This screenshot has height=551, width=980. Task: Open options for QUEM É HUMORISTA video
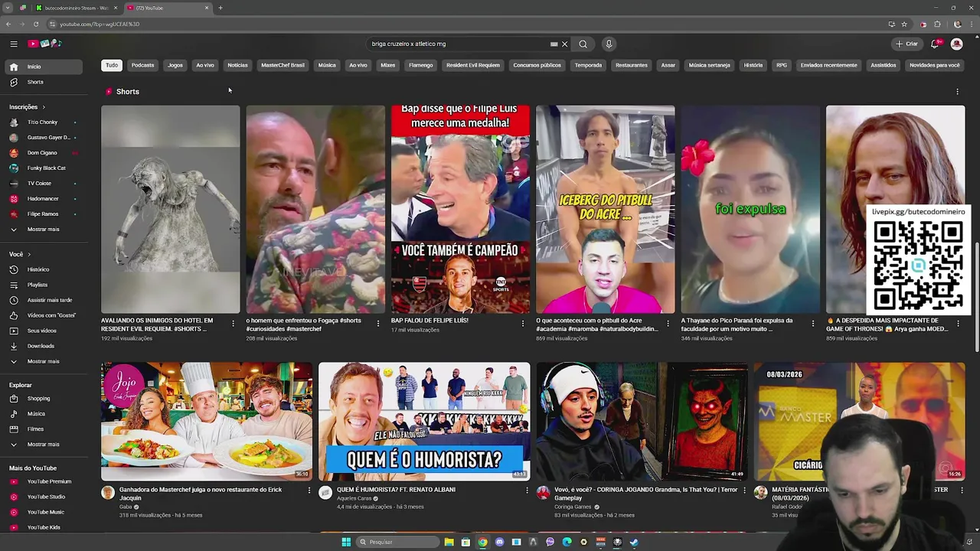coord(527,491)
